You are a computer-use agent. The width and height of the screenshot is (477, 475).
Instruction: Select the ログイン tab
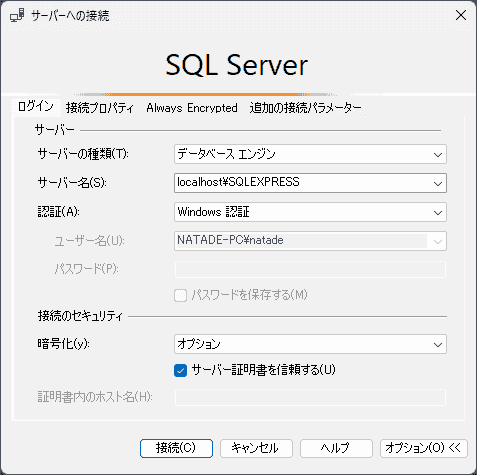point(36,107)
